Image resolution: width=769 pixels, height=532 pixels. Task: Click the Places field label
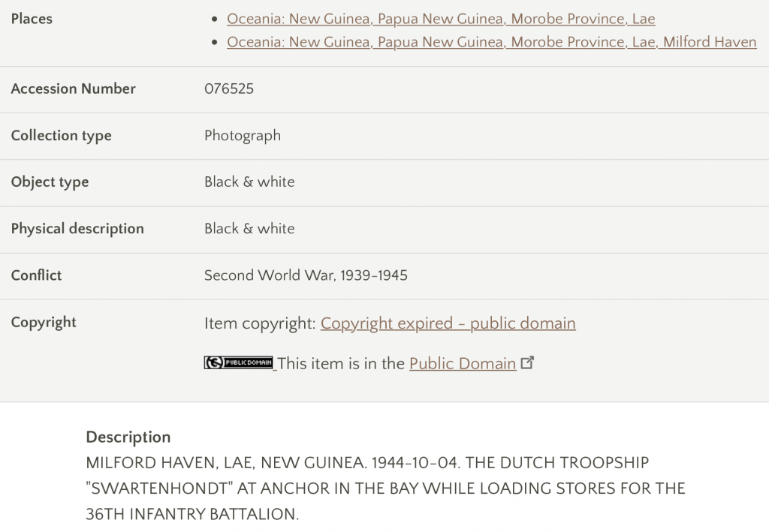tap(32, 19)
